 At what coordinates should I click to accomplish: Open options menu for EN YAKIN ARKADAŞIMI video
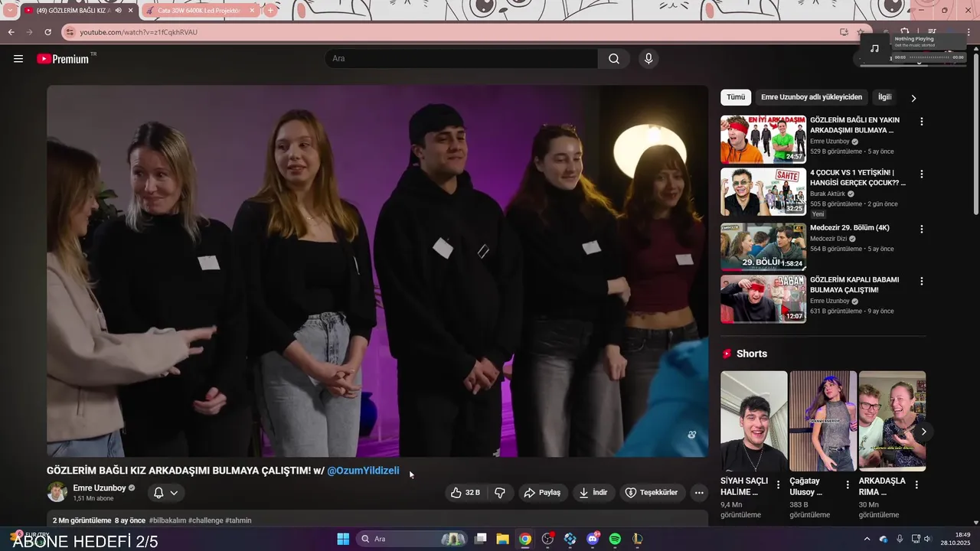click(921, 122)
